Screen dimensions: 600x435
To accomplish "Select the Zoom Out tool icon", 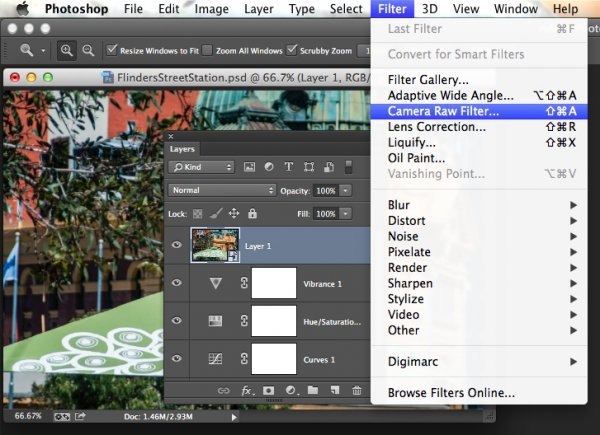I will click(x=89, y=50).
